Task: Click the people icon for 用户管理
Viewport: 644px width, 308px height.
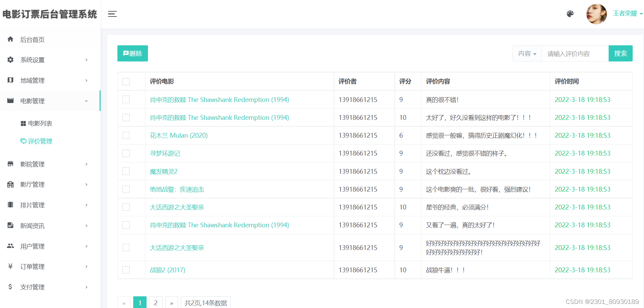Action: click(10, 246)
